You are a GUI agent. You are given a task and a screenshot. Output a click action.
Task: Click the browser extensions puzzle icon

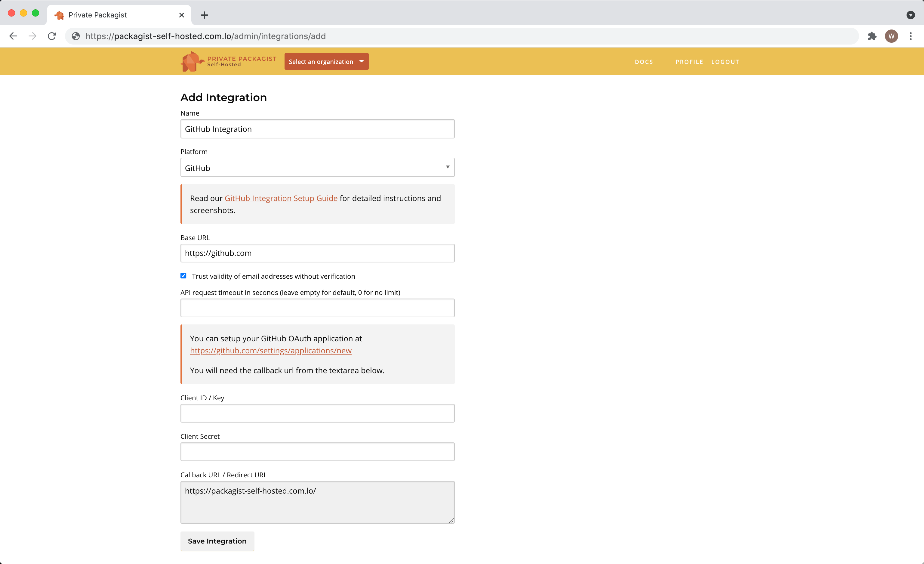pos(873,36)
